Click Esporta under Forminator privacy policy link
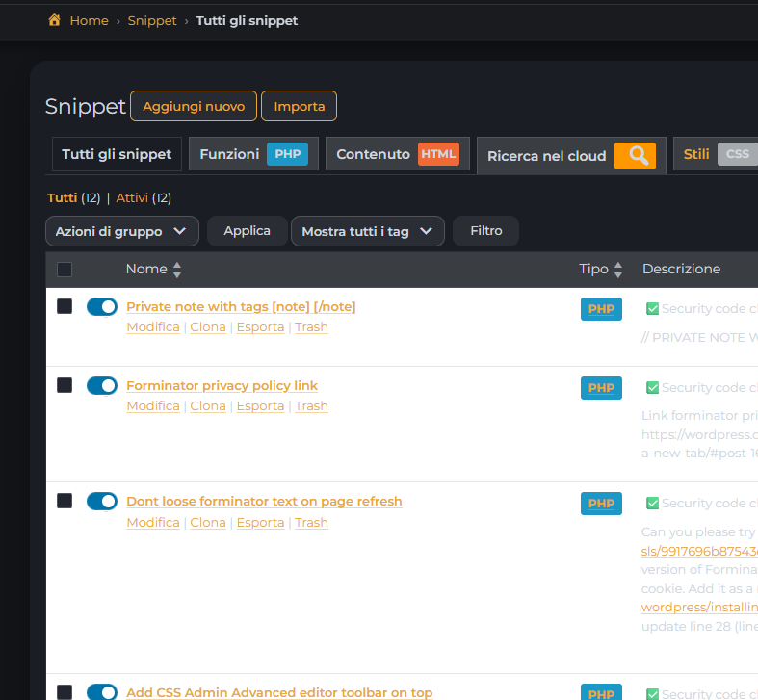The width and height of the screenshot is (758, 700). point(260,406)
